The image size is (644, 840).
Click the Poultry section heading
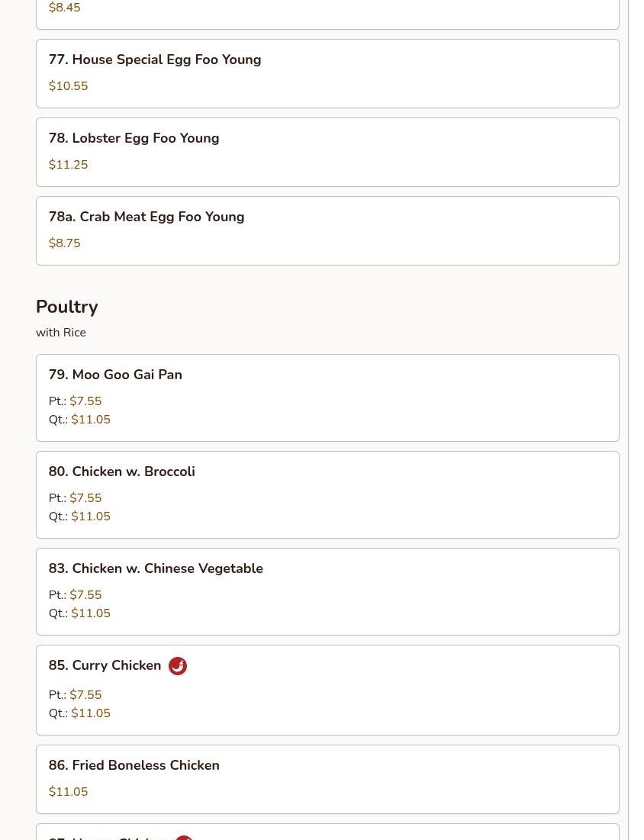coord(67,307)
